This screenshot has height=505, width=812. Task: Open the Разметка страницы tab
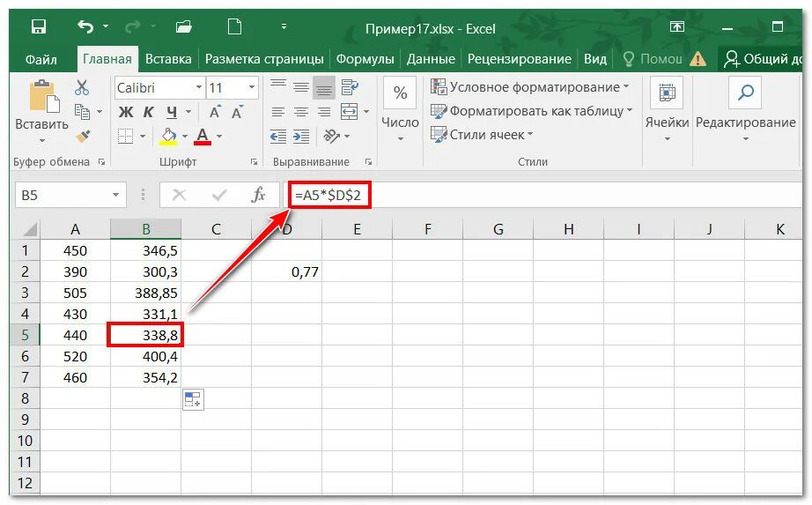tap(264, 59)
